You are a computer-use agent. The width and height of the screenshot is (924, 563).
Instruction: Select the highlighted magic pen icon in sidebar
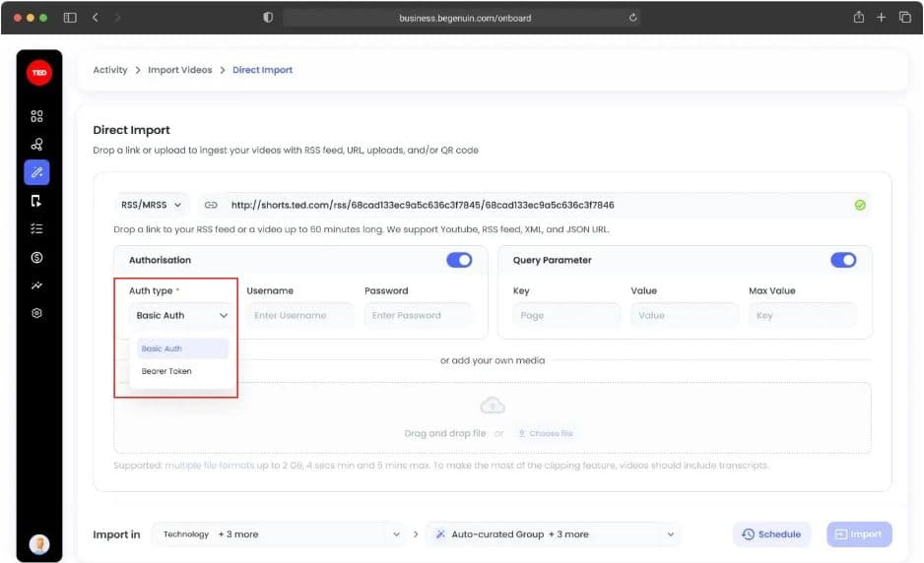[x=36, y=172]
